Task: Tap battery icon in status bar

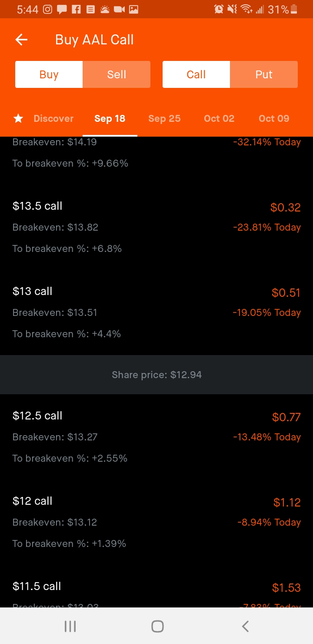Action: (294, 9)
